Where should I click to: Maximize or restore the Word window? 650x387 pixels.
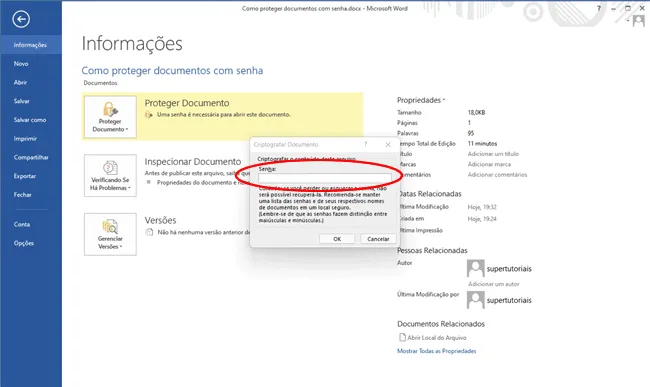(x=628, y=8)
